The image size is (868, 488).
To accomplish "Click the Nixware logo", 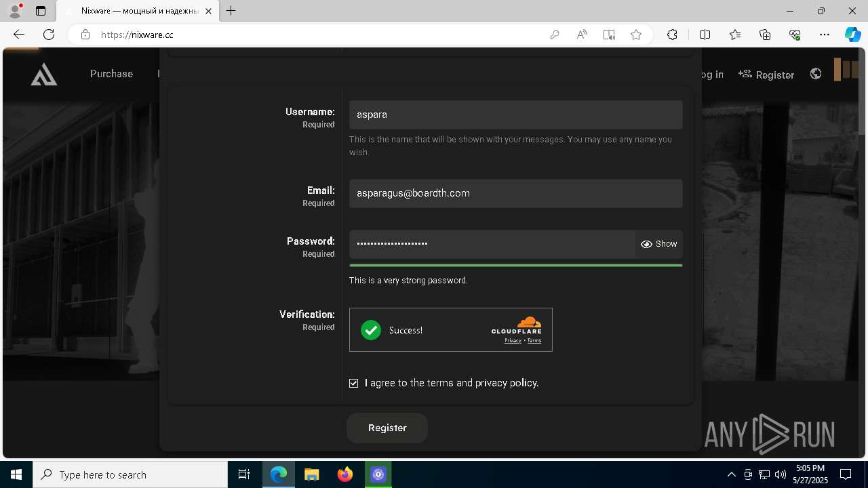I will [44, 75].
